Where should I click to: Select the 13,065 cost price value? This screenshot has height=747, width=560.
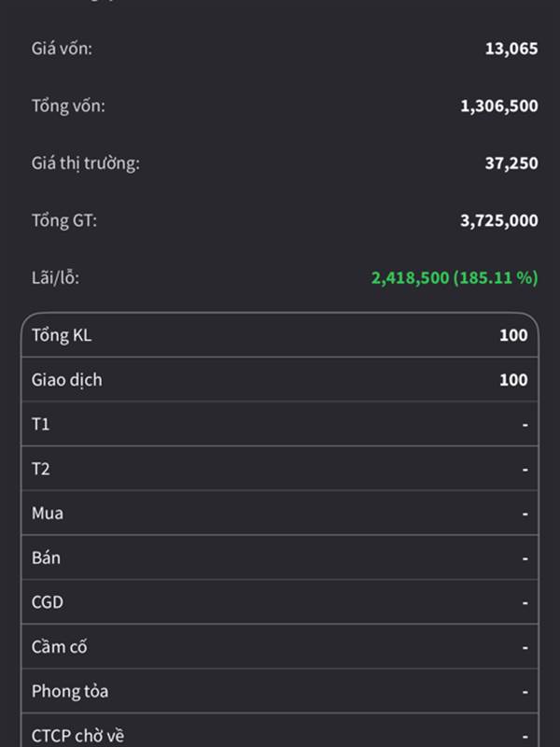pyautogui.click(x=511, y=49)
